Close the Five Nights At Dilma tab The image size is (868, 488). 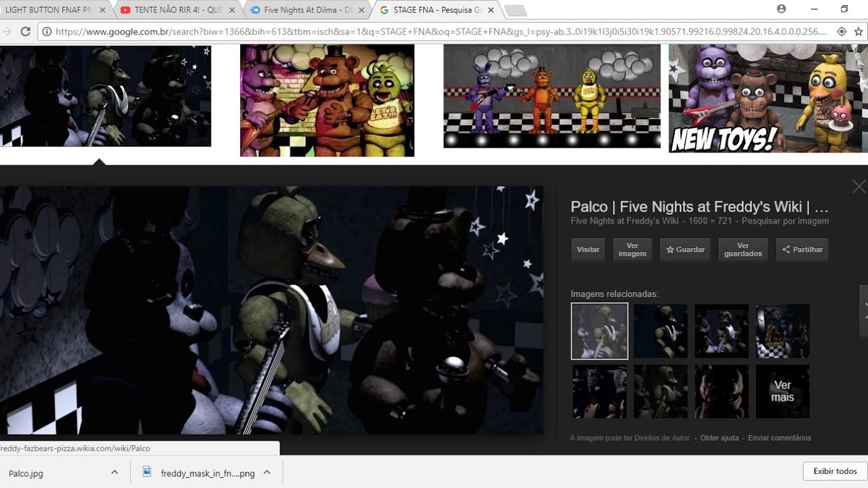361,10
